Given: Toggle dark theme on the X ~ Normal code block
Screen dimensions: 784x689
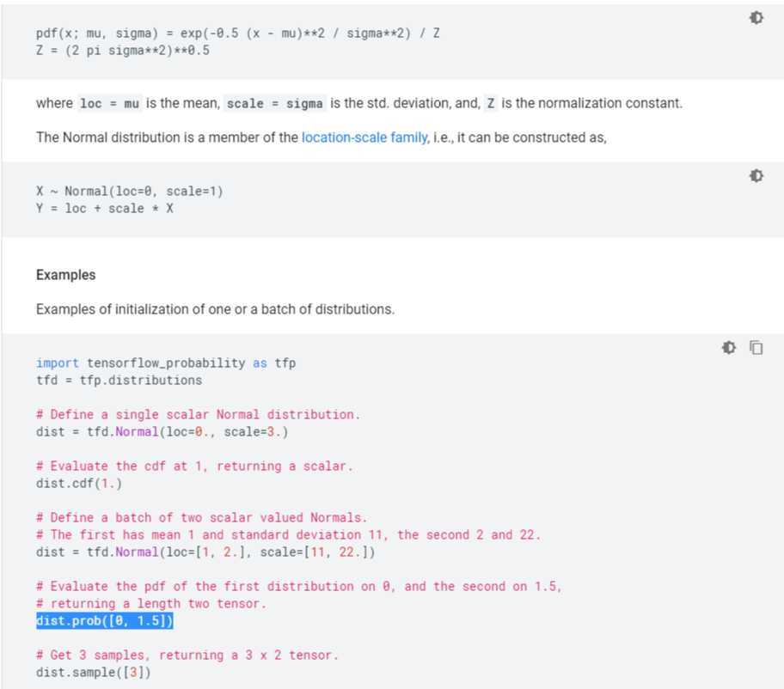Looking at the screenshot, I should tap(756, 176).
